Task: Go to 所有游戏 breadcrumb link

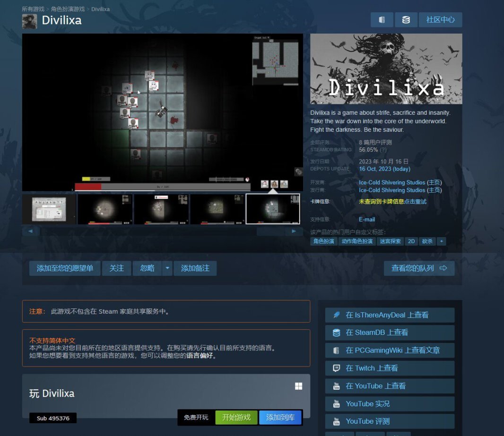Action: pos(33,9)
